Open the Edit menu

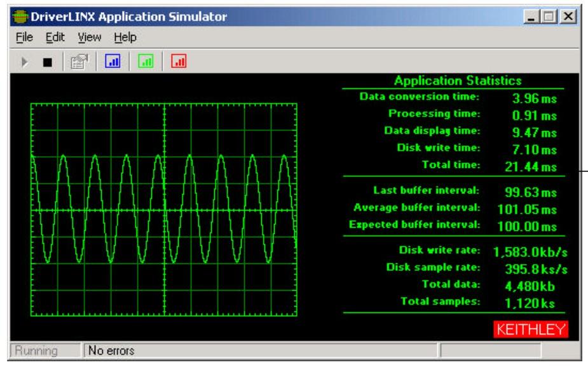(x=55, y=37)
